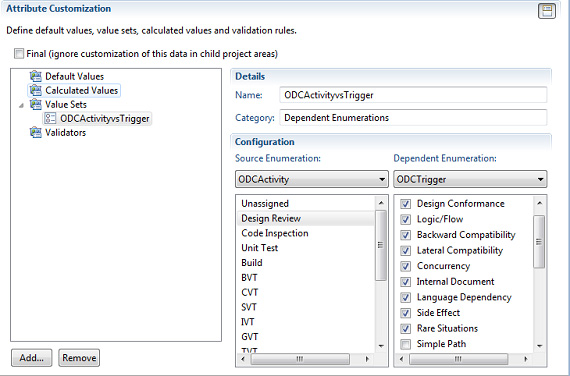Open the ODCTrigger dependent enumeration dropdown
Image resolution: width=570 pixels, height=376 pixels.
[x=470, y=179]
